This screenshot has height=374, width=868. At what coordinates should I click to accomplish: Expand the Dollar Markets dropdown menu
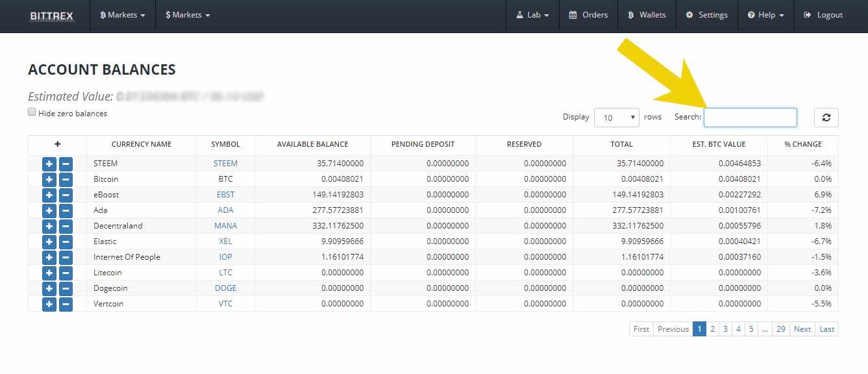[188, 15]
